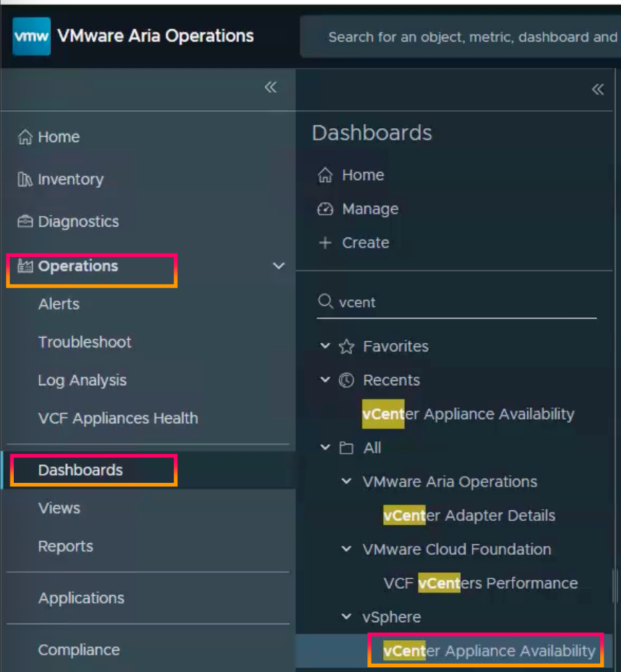Select the Operations menu item
621x672 pixels.
78,266
